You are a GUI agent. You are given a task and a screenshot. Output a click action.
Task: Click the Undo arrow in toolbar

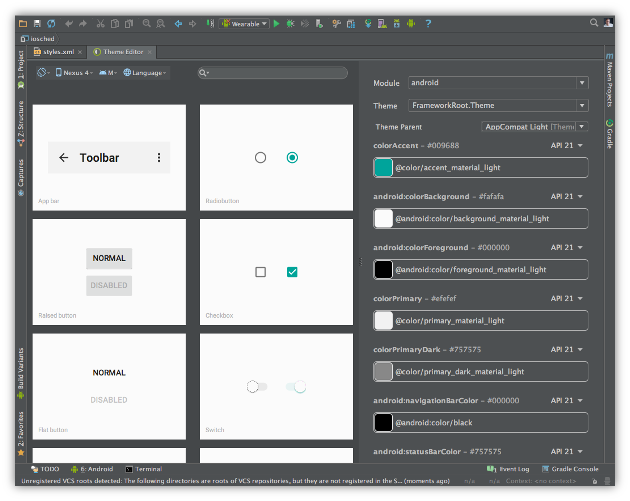69,23
